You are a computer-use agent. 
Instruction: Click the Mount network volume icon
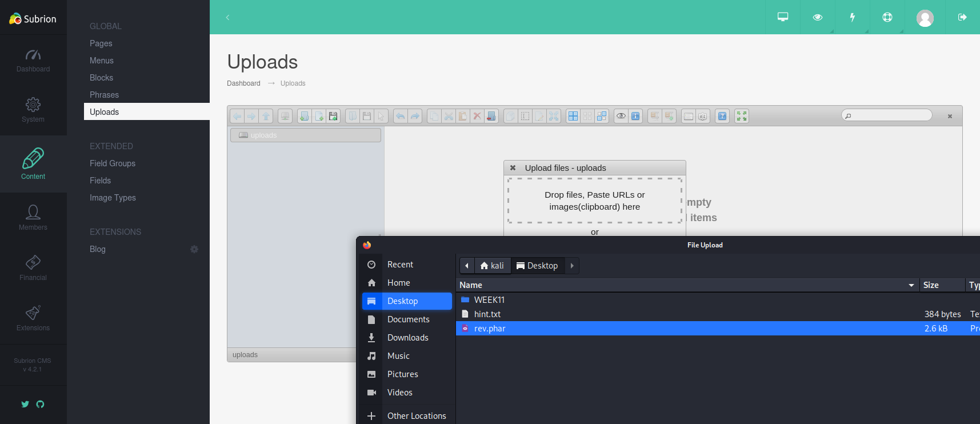click(285, 116)
